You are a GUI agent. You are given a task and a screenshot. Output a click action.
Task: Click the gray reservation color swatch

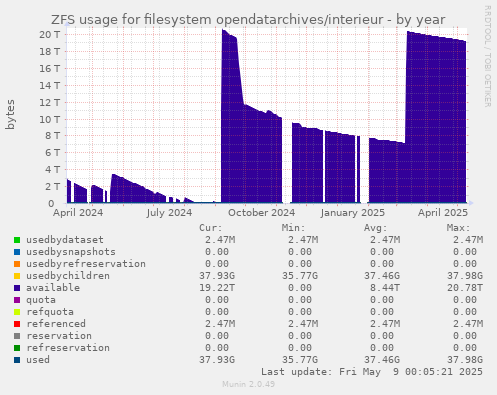point(17,336)
